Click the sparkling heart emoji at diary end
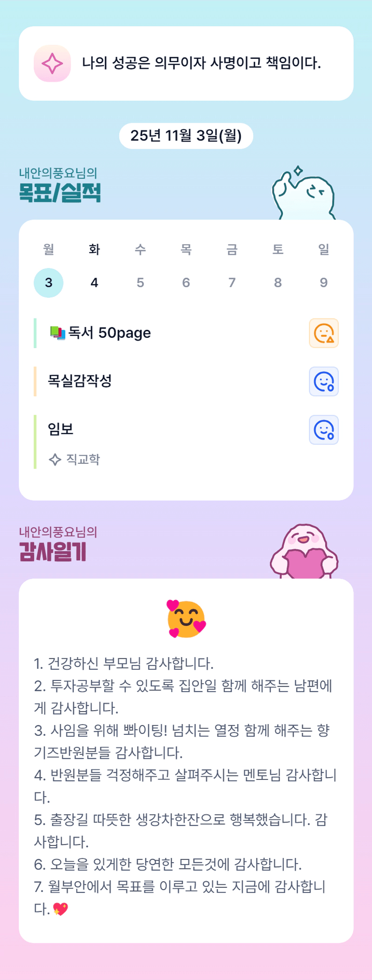Viewport: 372px width, 980px height. (x=60, y=909)
